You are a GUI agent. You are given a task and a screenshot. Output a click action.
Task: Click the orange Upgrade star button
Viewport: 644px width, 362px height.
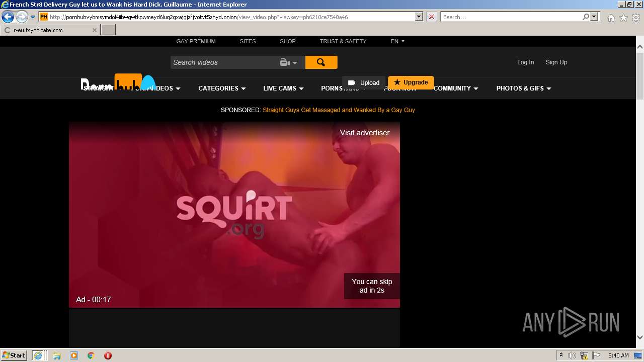[411, 82]
